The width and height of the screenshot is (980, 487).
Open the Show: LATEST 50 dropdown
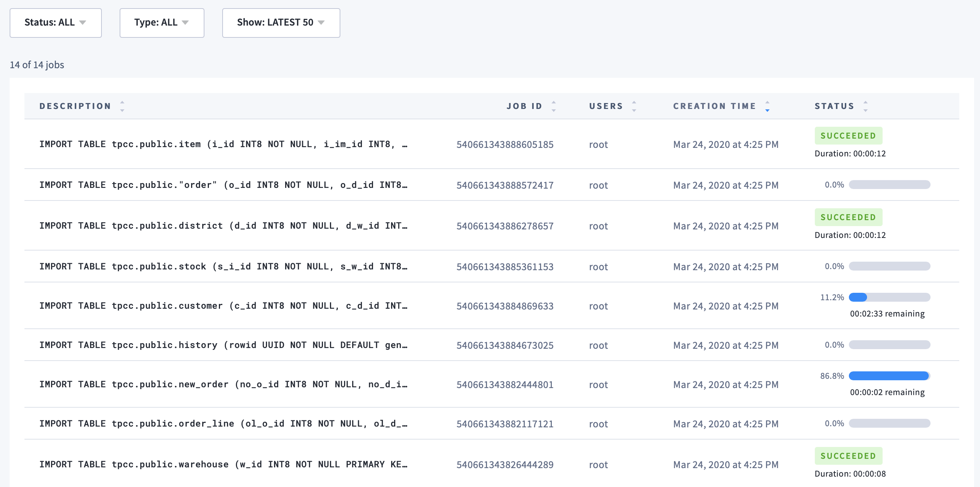tap(281, 23)
